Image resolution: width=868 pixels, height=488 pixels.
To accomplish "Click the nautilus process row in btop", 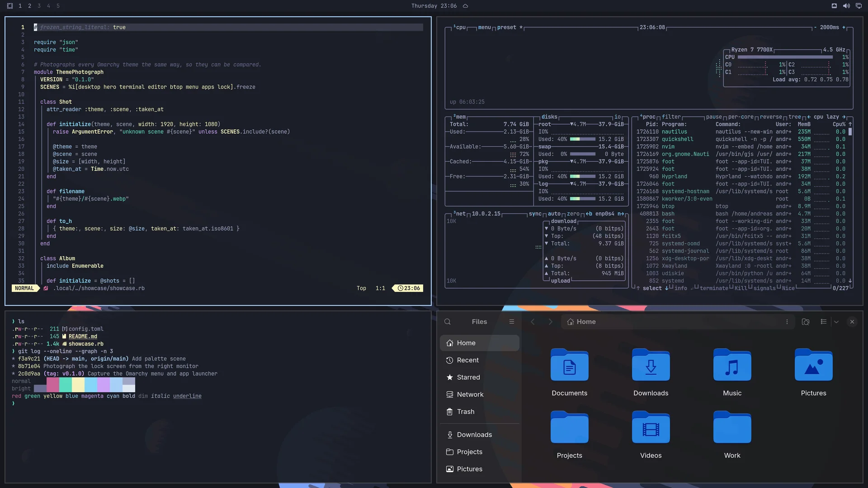I will point(741,131).
